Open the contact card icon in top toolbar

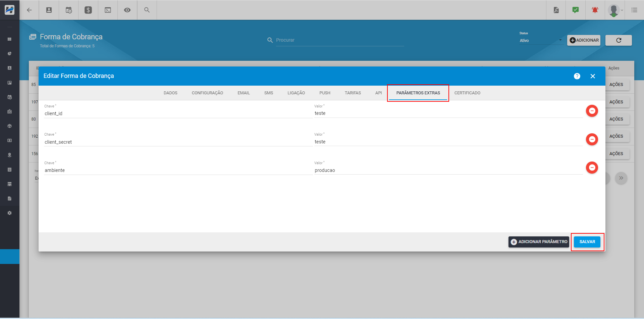(x=49, y=10)
